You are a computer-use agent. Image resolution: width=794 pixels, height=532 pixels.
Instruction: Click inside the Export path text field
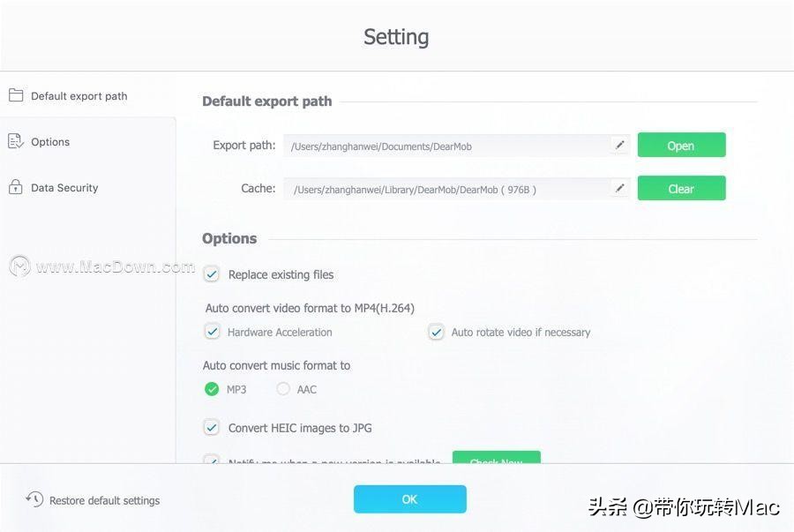point(441,146)
